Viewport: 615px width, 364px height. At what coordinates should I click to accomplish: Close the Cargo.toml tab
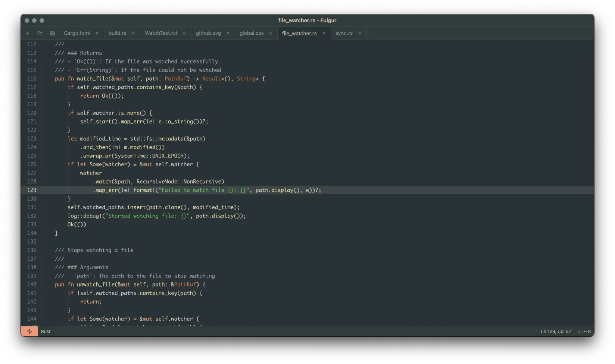pos(97,33)
